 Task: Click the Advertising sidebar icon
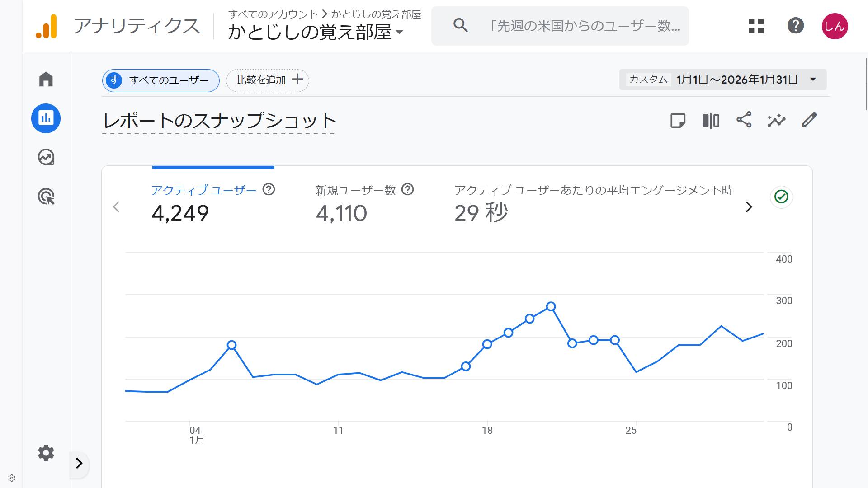tap(46, 197)
